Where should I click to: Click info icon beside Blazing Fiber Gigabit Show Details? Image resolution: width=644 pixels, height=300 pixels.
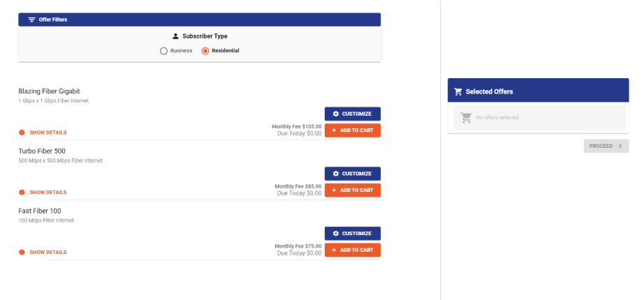click(x=22, y=133)
